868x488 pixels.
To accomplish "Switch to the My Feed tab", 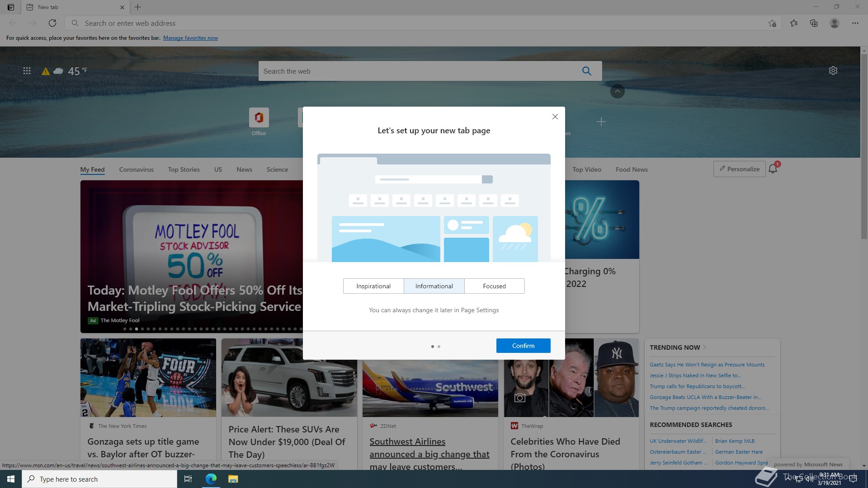I will click(x=93, y=169).
